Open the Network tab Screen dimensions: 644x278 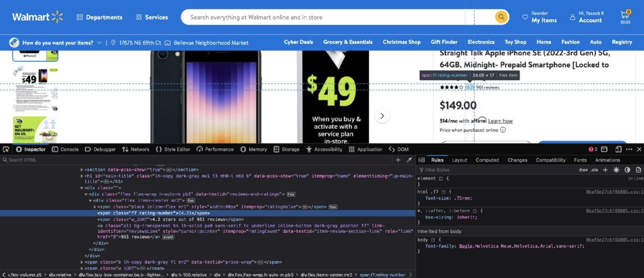(135, 149)
